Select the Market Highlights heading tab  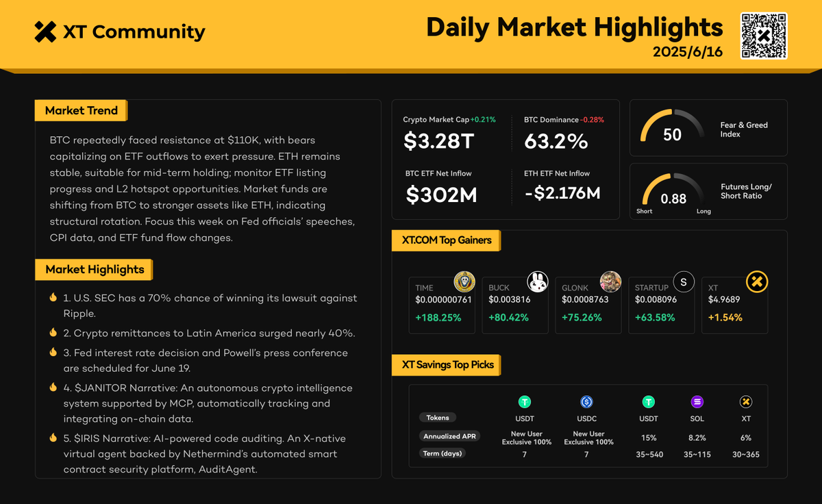tap(94, 270)
